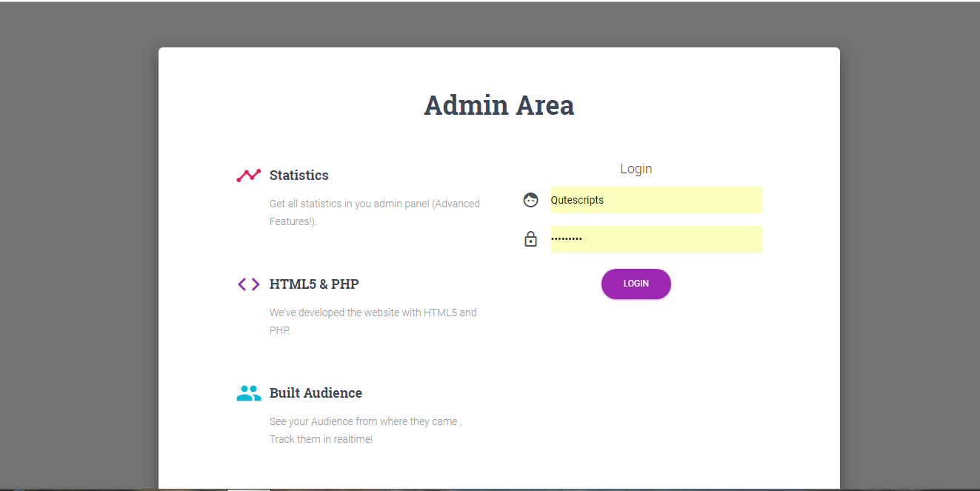Click the cyan Built Audience people icon
980x491 pixels.
coord(249,393)
